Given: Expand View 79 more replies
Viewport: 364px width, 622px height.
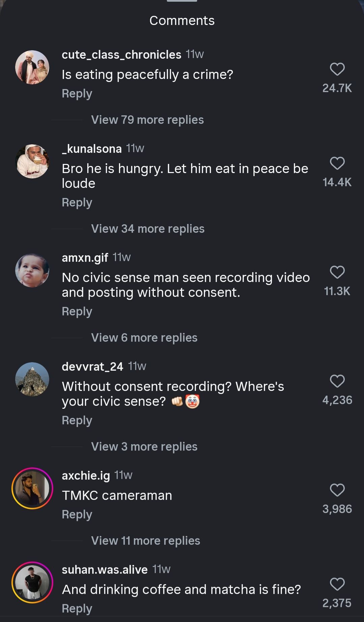Looking at the screenshot, I should [x=147, y=120].
